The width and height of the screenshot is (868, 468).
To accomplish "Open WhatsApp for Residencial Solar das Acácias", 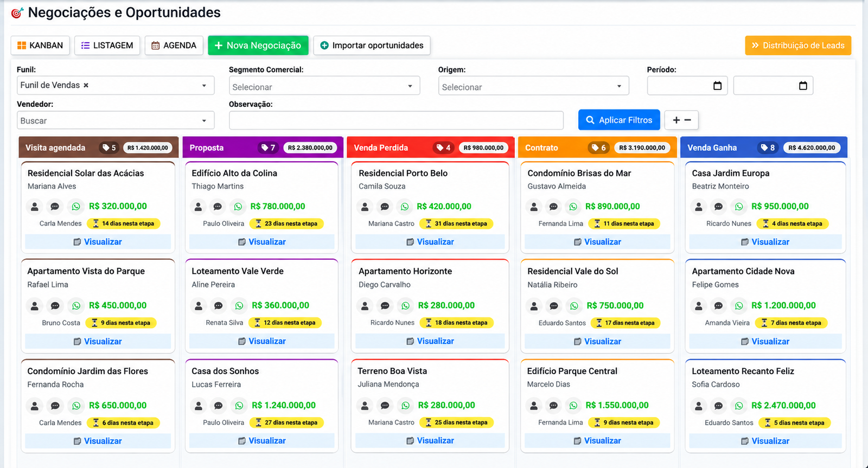I will pyautogui.click(x=76, y=206).
